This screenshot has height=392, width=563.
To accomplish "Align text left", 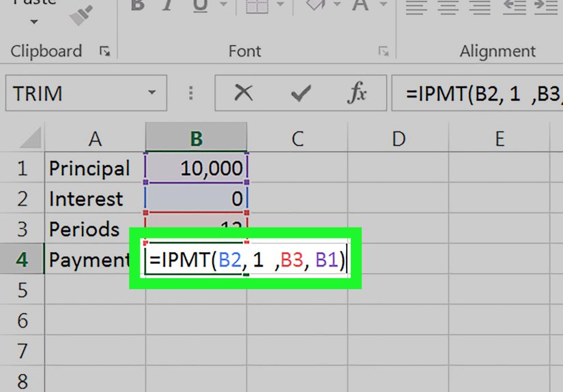I will coord(416,7).
